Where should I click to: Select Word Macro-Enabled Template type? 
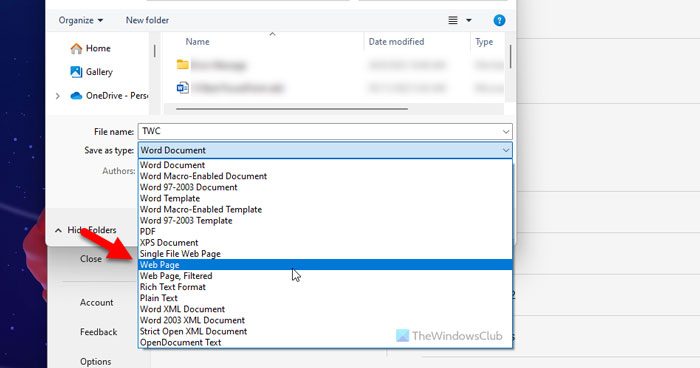coord(325,209)
